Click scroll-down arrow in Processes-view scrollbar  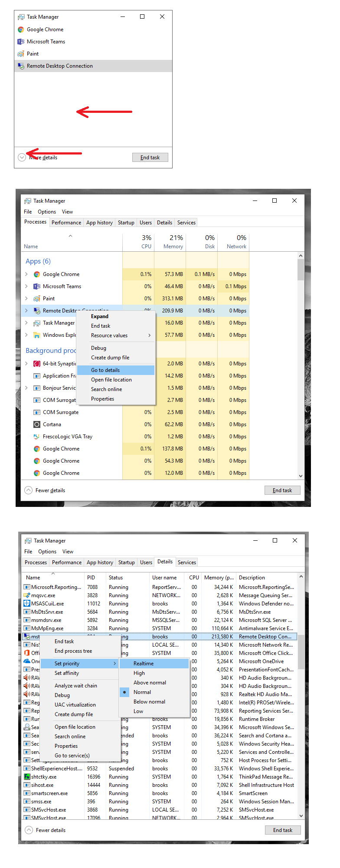pos(301,476)
